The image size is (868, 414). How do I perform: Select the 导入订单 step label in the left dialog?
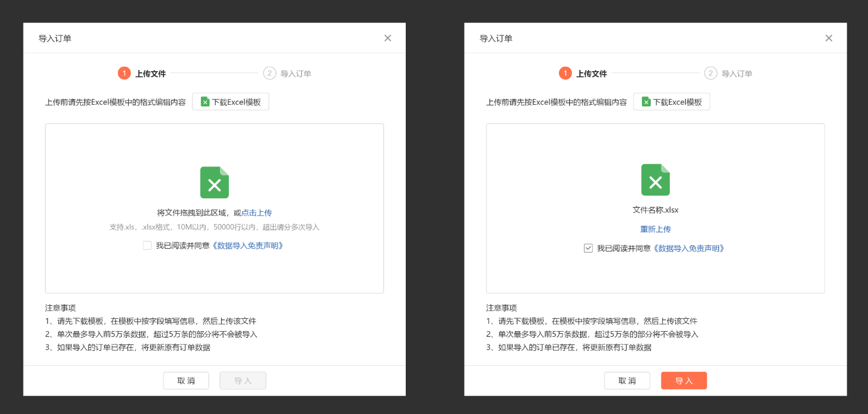[295, 73]
